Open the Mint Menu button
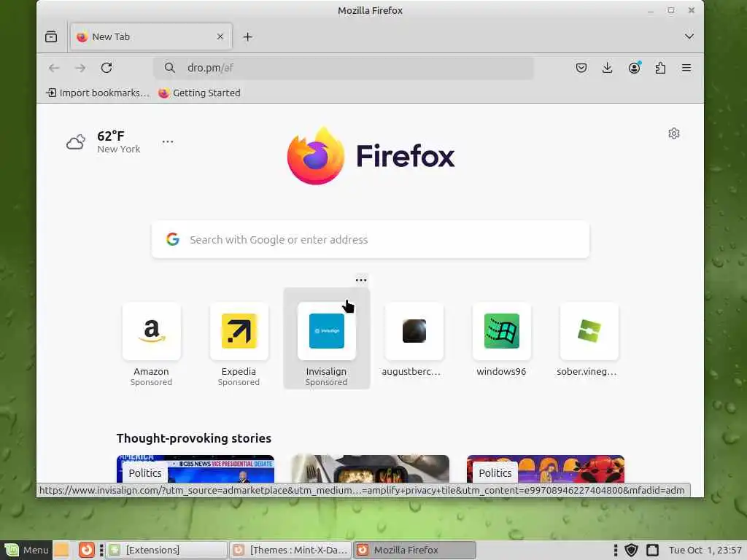The width and height of the screenshot is (747, 560). pos(26,550)
